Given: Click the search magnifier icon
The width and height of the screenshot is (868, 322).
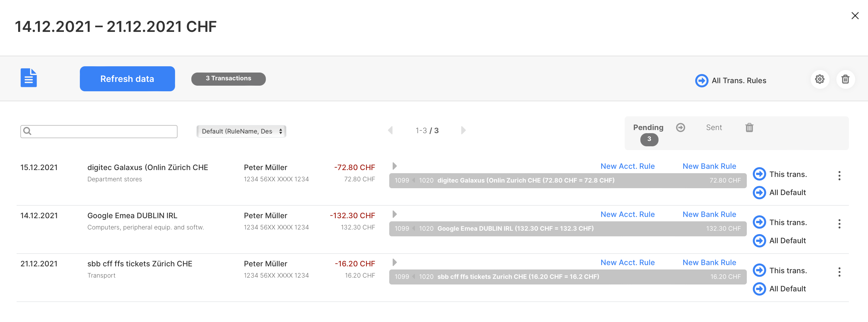Looking at the screenshot, I should point(28,131).
